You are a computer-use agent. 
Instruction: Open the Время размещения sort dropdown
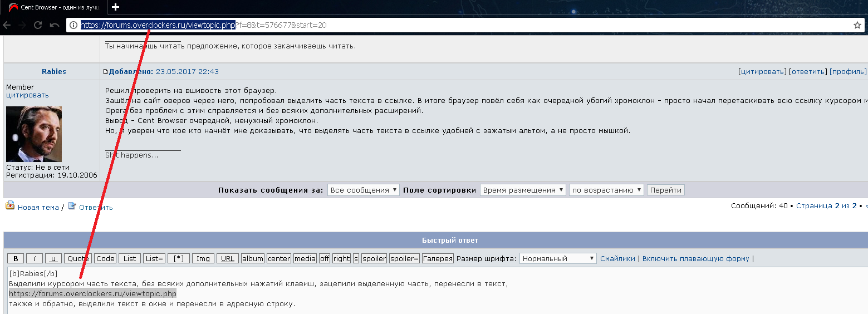pyautogui.click(x=523, y=190)
